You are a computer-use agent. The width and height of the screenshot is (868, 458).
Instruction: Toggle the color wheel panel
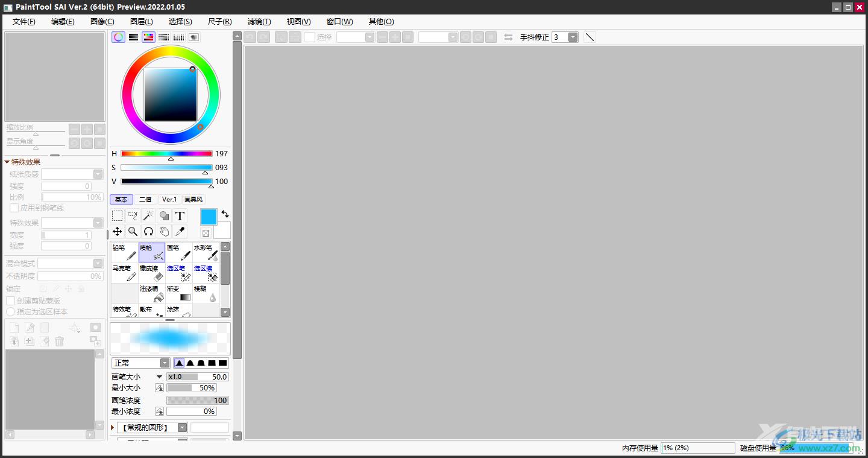coord(119,37)
